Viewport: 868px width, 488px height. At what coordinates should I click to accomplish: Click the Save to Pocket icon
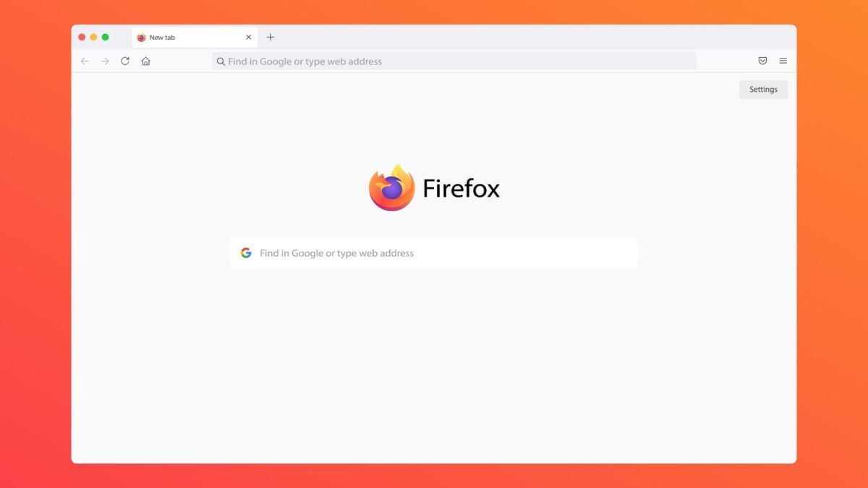click(762, 61)
